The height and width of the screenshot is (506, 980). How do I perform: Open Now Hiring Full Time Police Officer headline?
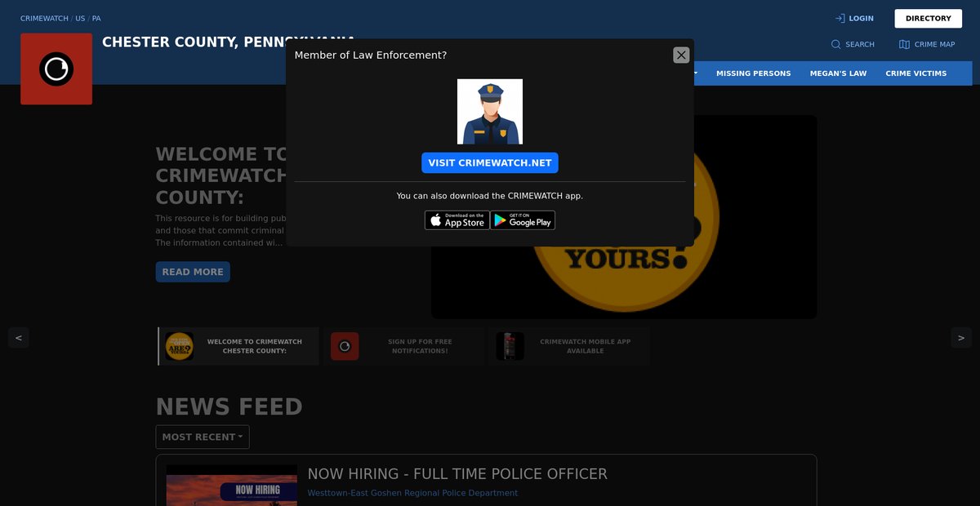pyautogui.click(x=457, y=473)
